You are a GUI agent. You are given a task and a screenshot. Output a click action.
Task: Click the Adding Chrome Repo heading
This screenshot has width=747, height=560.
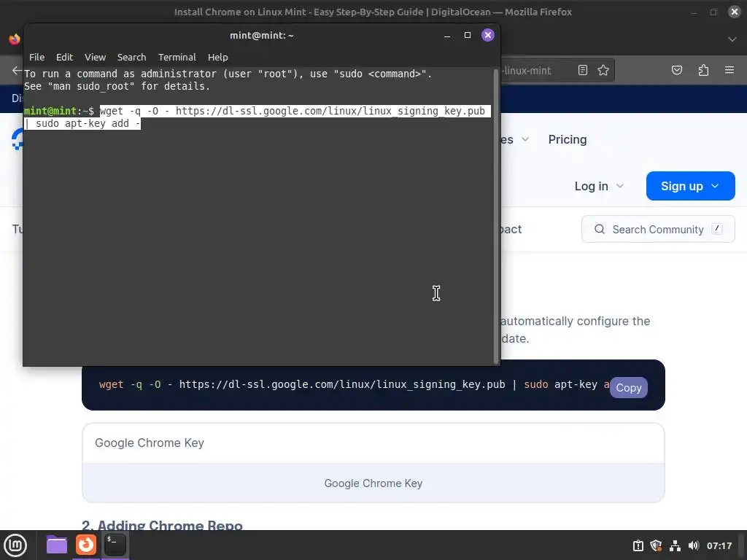[x=162, y=525]
